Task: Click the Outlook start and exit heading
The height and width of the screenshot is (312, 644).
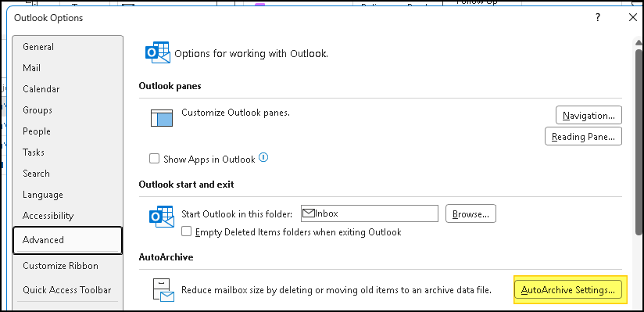Action: pyautogui.click(x=187, y=185)
